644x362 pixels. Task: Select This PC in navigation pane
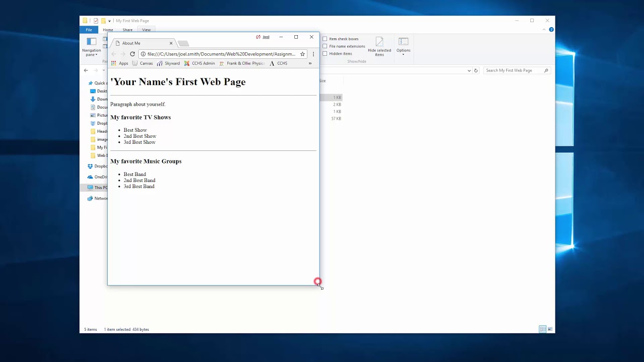(98, 188)
